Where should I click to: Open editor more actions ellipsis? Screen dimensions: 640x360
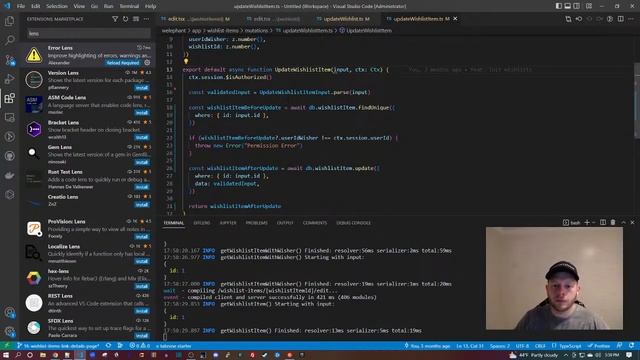pyautogui.click(x=631, y=19)
